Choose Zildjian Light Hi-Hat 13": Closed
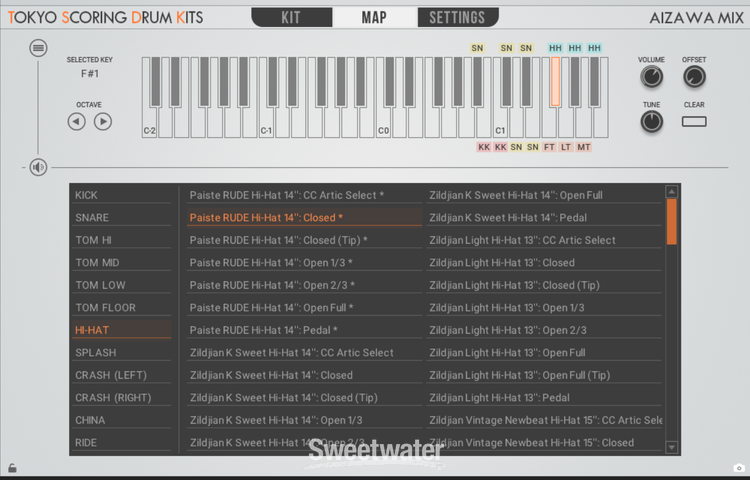Screen dimensions: 750x480 (544, 262)
